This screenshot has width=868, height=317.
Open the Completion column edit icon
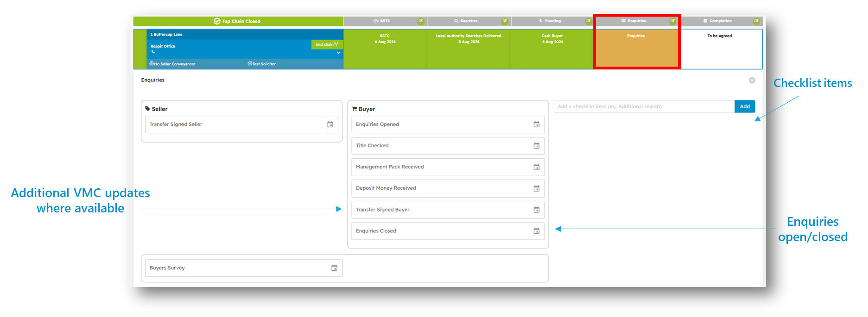pos(756,21)
